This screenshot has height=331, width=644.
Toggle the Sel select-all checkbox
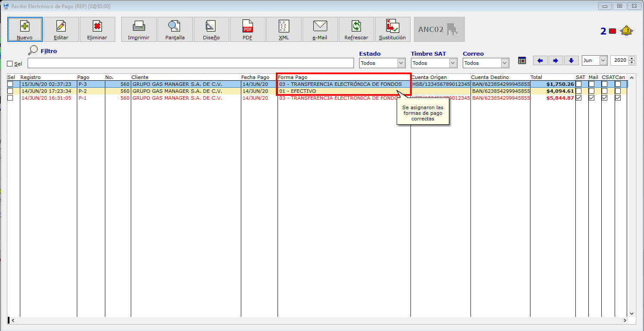(x=10, y=64)
